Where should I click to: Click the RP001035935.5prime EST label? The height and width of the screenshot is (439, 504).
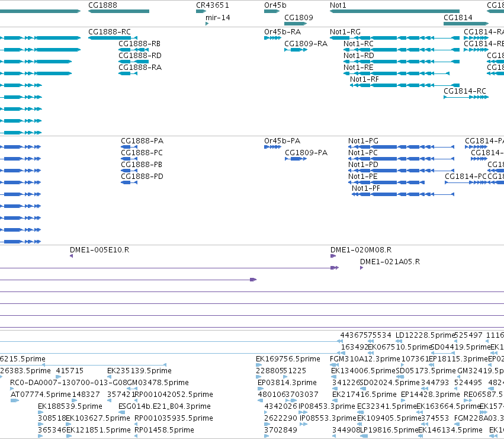(x=174, y=418)
